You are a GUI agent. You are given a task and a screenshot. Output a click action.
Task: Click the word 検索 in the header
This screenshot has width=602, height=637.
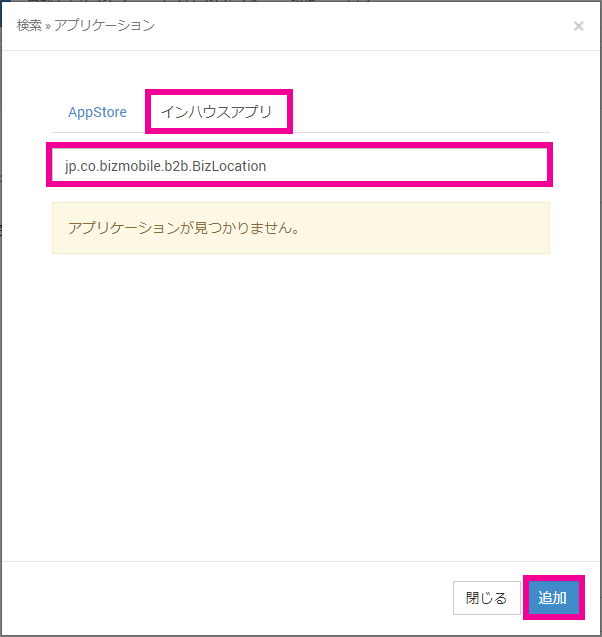[29, 25]
